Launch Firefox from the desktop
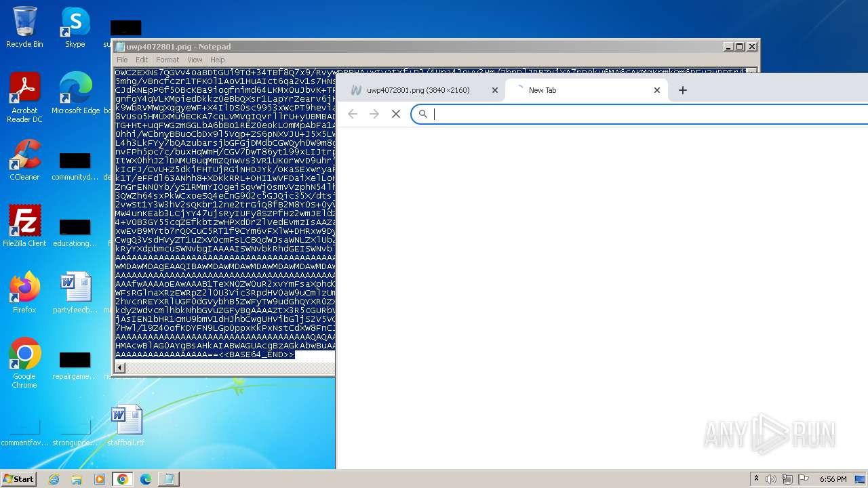The height and width of the screenshot is (488, 868). click(x=24, y=292)
